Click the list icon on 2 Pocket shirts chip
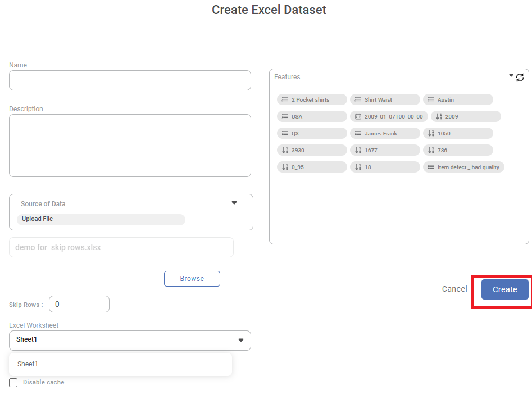 click(285, 99)
